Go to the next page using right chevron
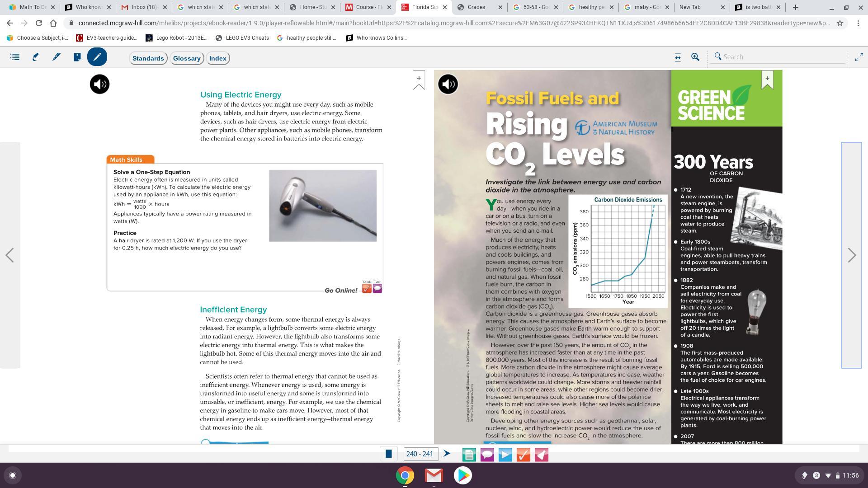 [852, 255]
